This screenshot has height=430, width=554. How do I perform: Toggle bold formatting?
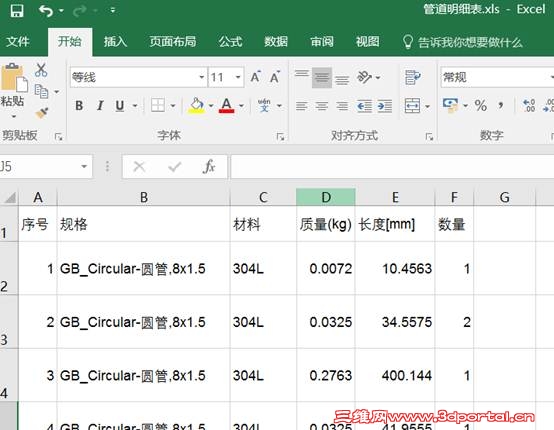pos(79,105)
